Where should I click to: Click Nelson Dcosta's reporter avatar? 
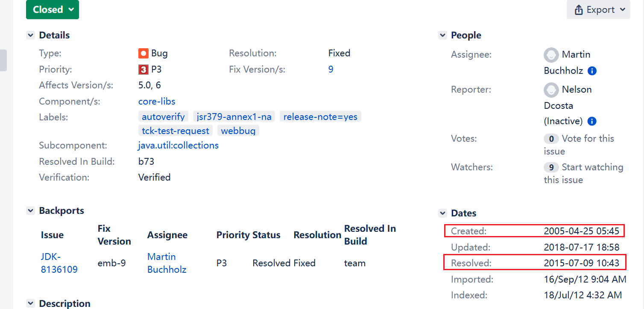(x=551, y=90)
